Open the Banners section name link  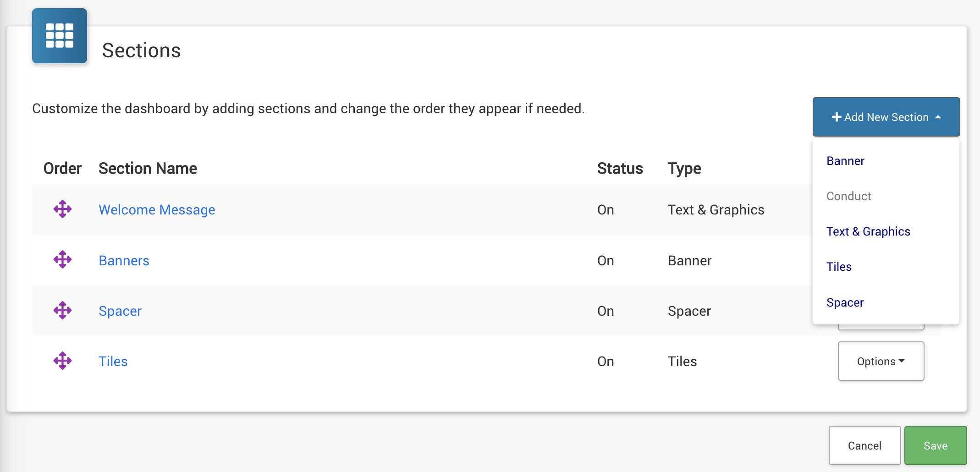(124, 260)
